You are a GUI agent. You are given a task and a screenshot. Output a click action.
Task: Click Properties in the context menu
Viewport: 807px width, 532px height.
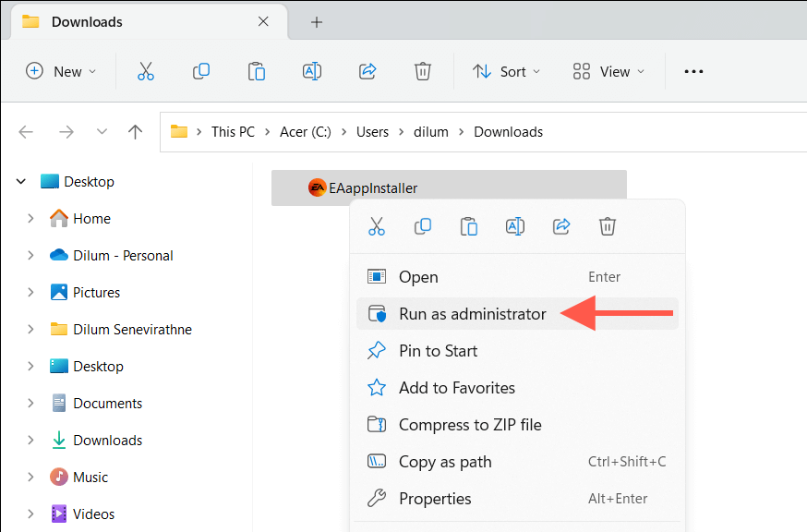(435, 499)
